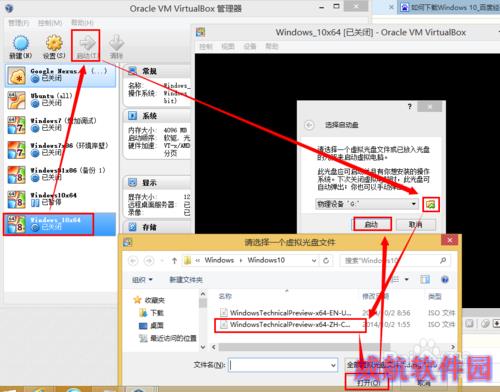Expand the 物理设备 'G:' drive dropdown
Viewport: 500px width, 392px height.
pyautogui.click(x=414, y=204)
